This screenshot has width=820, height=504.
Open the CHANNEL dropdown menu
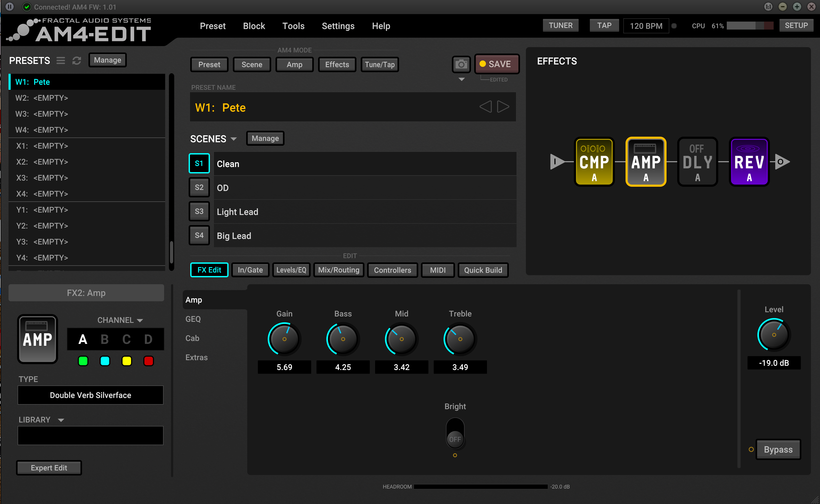(x=140, y=320)
